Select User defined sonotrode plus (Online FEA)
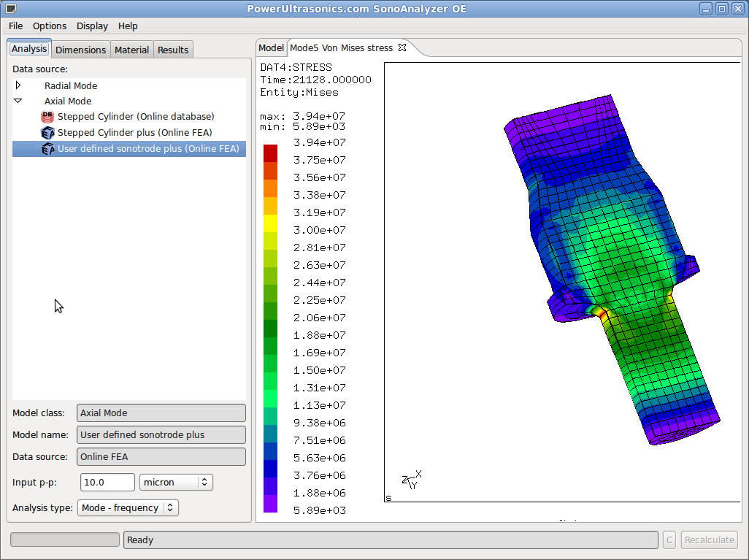 (129, 149)
